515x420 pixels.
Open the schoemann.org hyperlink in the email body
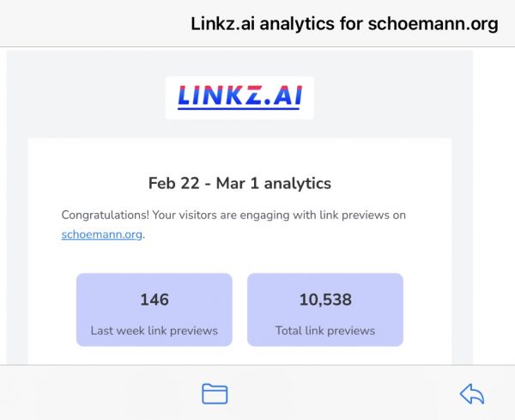click(102, 234)
